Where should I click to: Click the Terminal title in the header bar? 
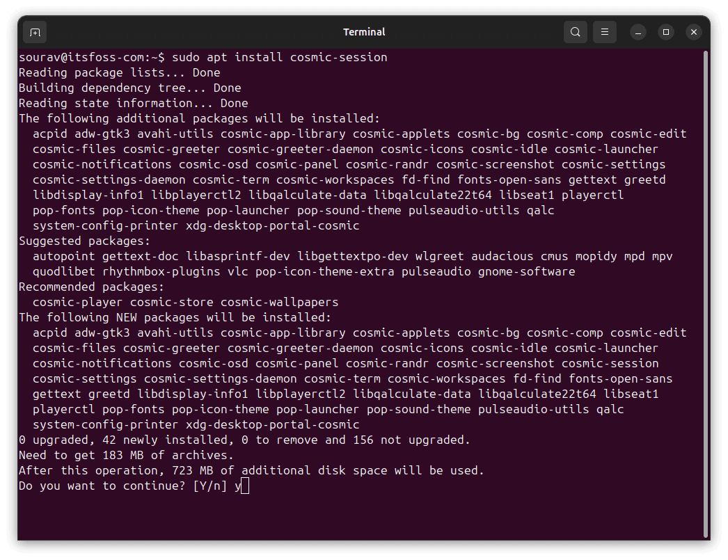coord(364,32)
